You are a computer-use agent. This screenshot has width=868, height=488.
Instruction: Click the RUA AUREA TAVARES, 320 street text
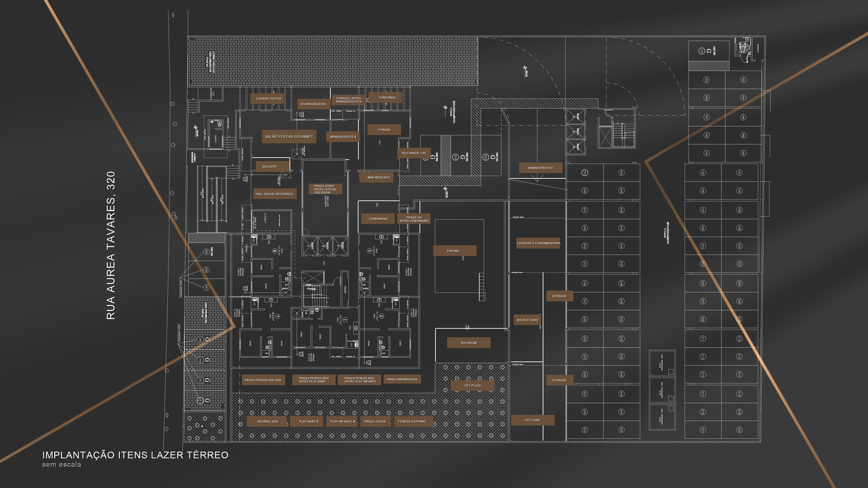pyautogui.click(x=111, y=245)
